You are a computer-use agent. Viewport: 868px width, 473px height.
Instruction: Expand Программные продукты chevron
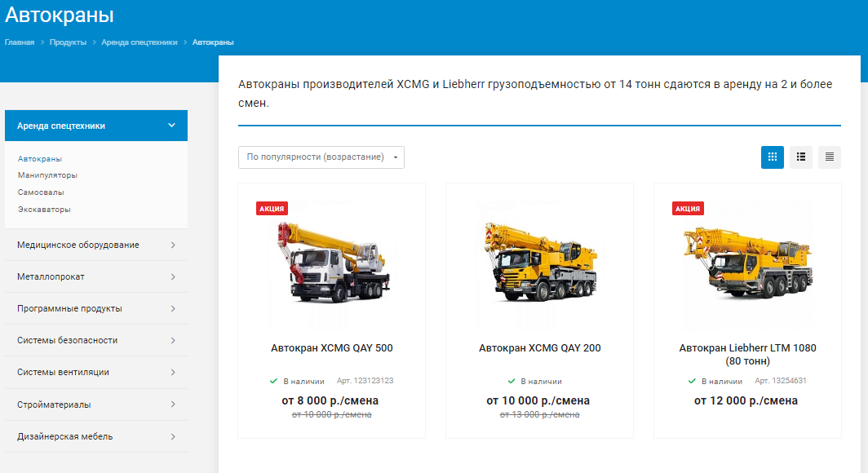[173, 309]
